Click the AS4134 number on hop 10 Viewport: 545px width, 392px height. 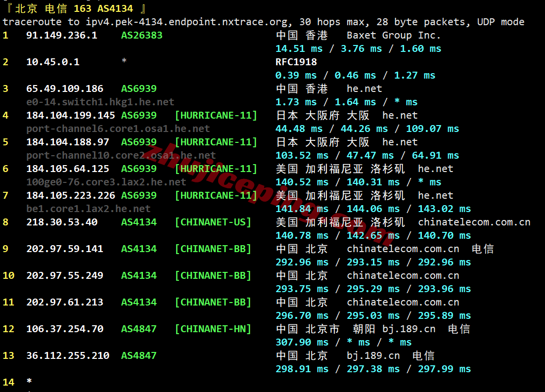[138, 275]
